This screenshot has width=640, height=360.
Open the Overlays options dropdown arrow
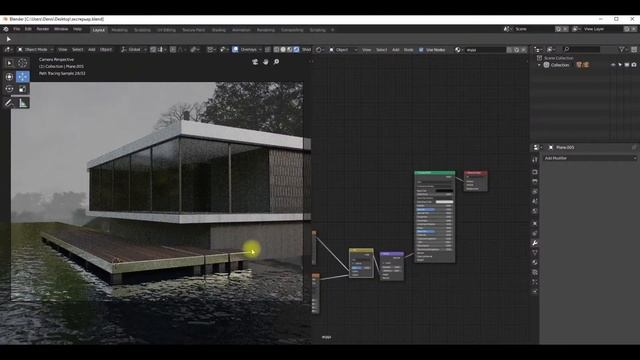pyautogui.click(x=260, y=49)
